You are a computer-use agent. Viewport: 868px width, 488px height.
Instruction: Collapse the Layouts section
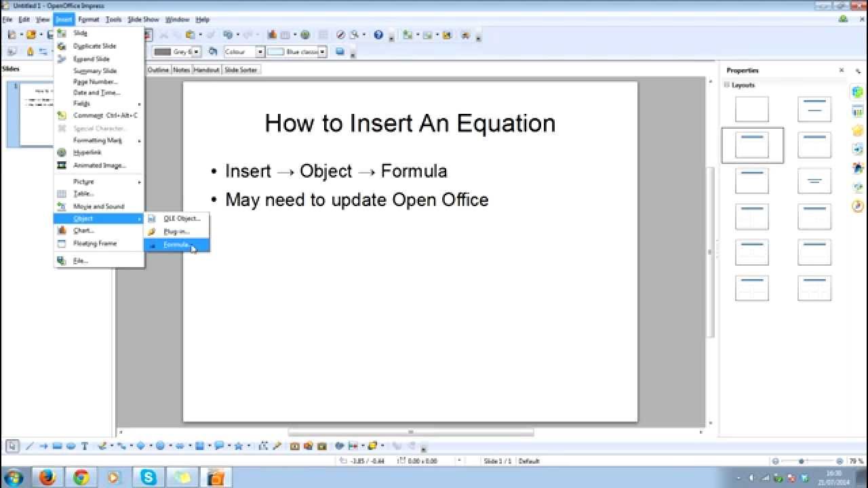pos(727,85)
